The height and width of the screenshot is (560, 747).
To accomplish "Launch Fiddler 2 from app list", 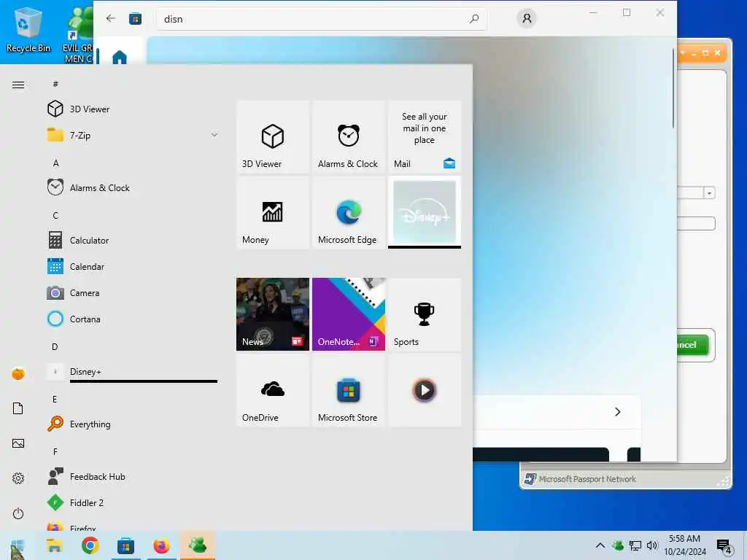I will click(x=132, y=502).
